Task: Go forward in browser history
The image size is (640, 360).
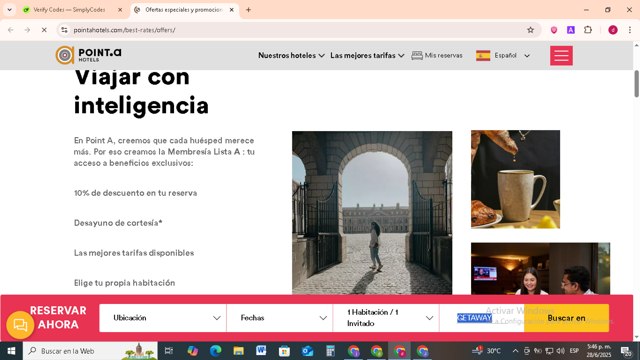Action: click(27, 30)
